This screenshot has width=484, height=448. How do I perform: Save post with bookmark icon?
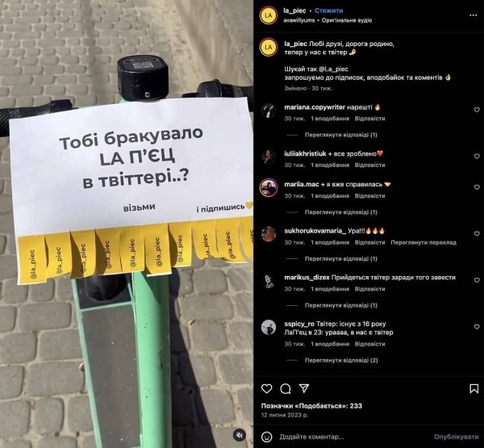[474, 388]
